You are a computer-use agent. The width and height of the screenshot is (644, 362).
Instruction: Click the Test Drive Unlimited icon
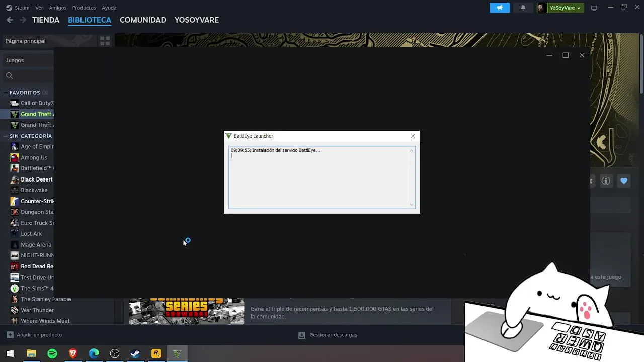15,277
